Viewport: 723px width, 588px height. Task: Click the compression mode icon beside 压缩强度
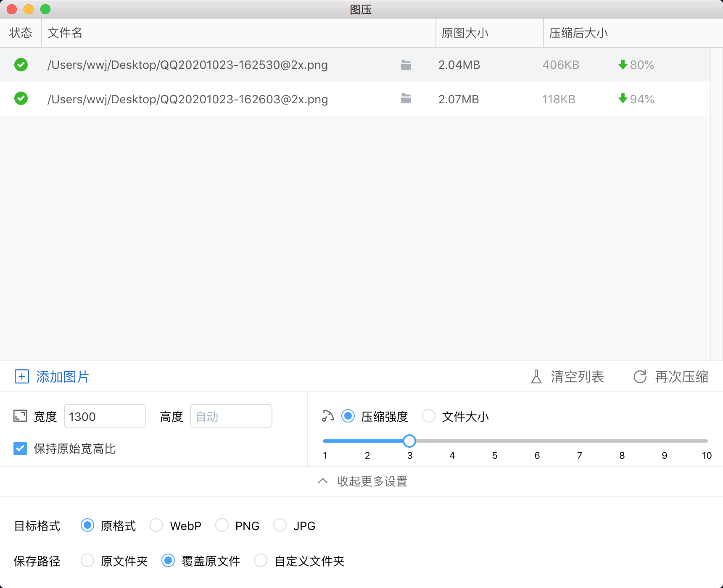pyautogui.click(x=328, y=416)
